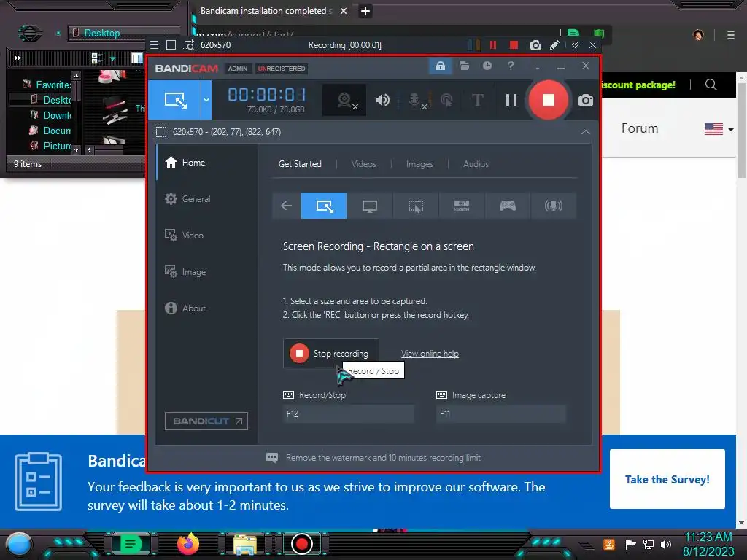Pause recording with the large pause button
Viewport: 747px width, 560px height.
click(511, 100)
